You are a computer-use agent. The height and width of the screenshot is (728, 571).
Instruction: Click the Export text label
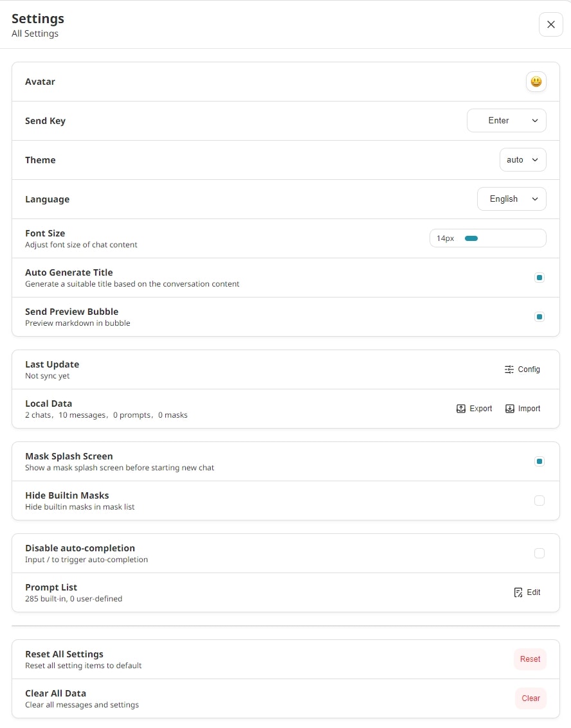481,409
